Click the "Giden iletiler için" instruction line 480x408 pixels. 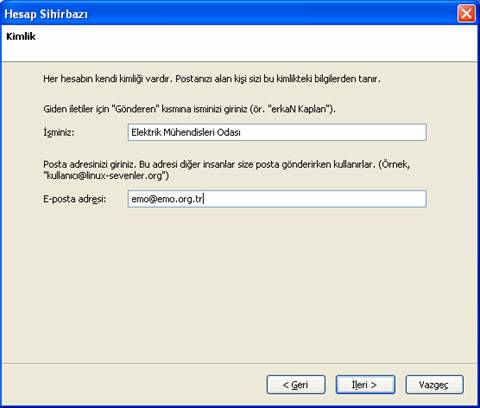(189, 109)
